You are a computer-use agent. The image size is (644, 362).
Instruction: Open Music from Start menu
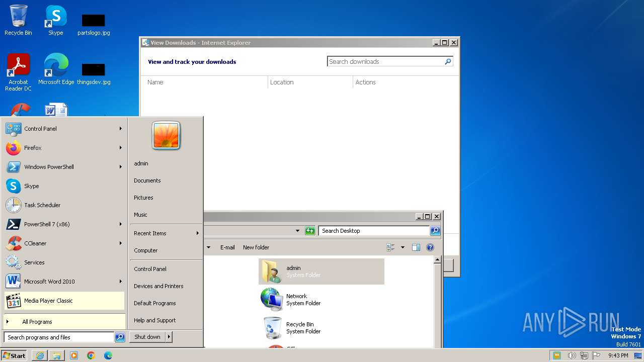pos(140,215)
